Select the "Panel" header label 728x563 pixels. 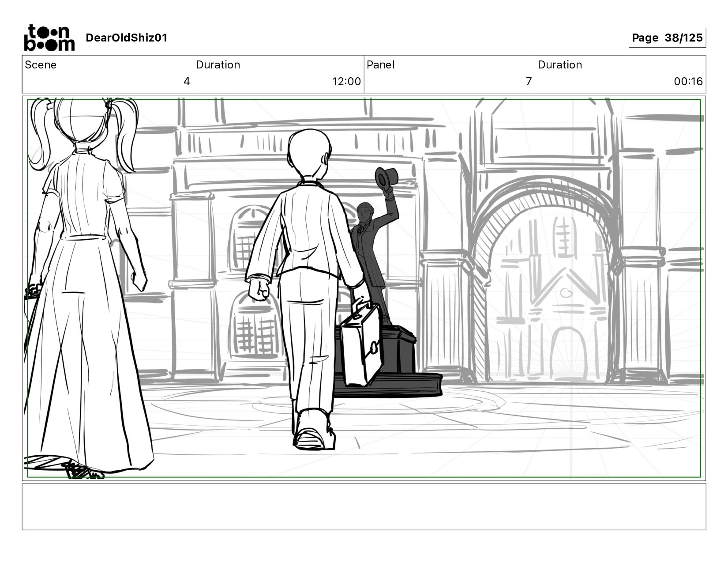coord(381,65)
